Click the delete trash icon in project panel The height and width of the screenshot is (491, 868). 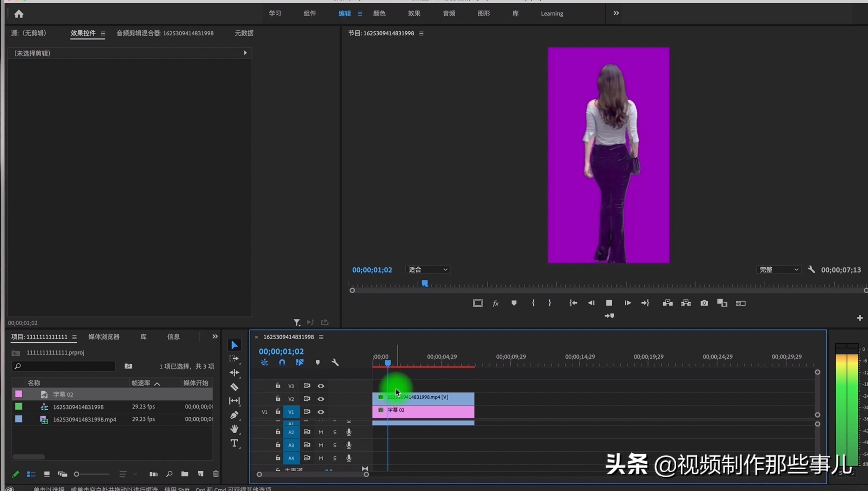click(216, 474)
